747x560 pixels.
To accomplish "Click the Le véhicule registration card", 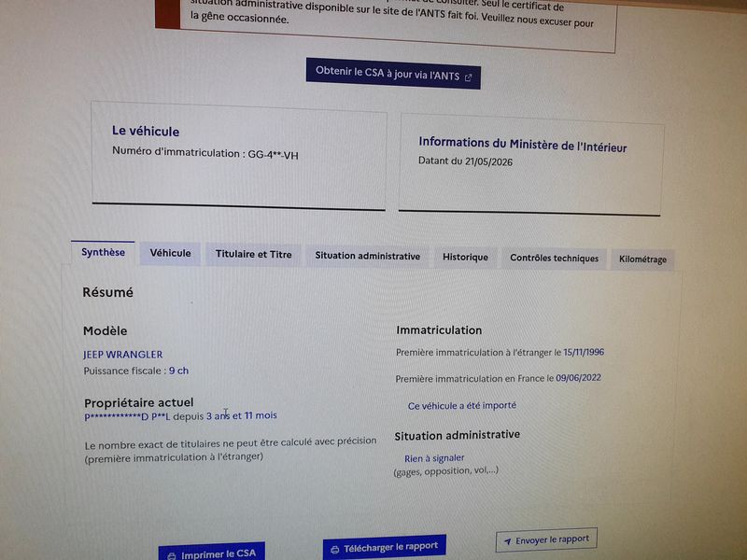I will pos(239,156).
